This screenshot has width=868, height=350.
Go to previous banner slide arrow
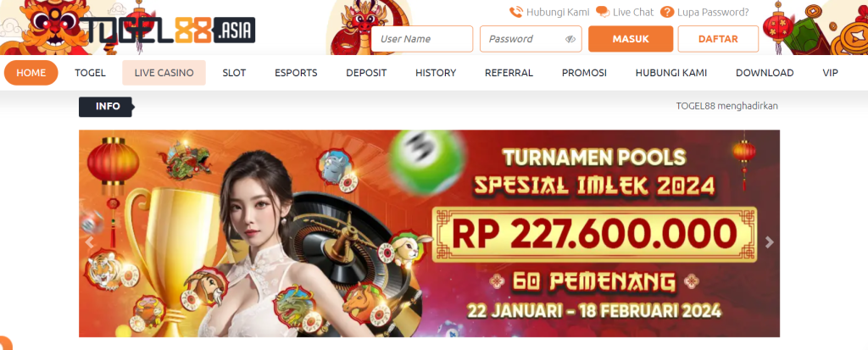point(88,242)
